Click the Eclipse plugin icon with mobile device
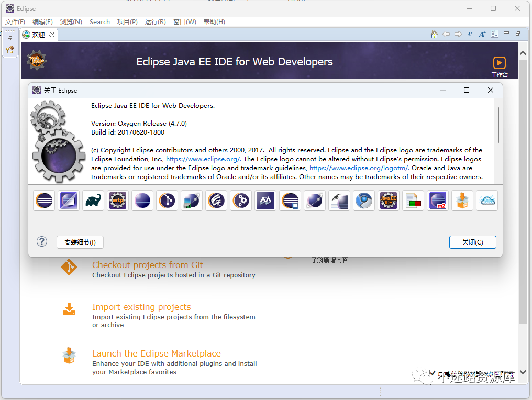The height and width of the screenshot is (400, 532). point(192,201)
